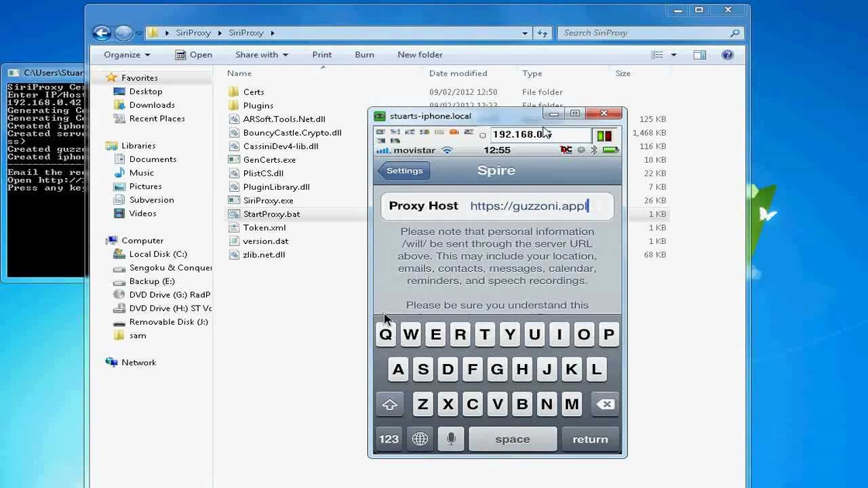Open Downloads in the navigation pane
Screen dimensions: 868x488
pos(152,105)
